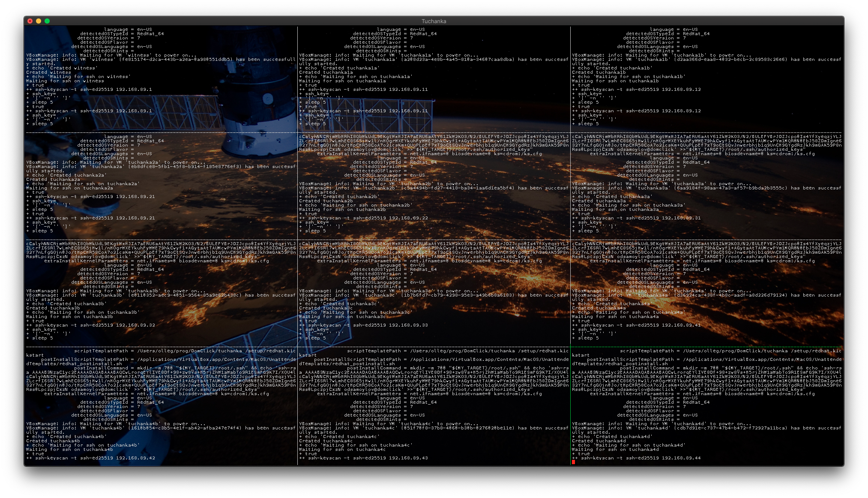Click the green maximize window button
The image size is (868, 498).
47,21
